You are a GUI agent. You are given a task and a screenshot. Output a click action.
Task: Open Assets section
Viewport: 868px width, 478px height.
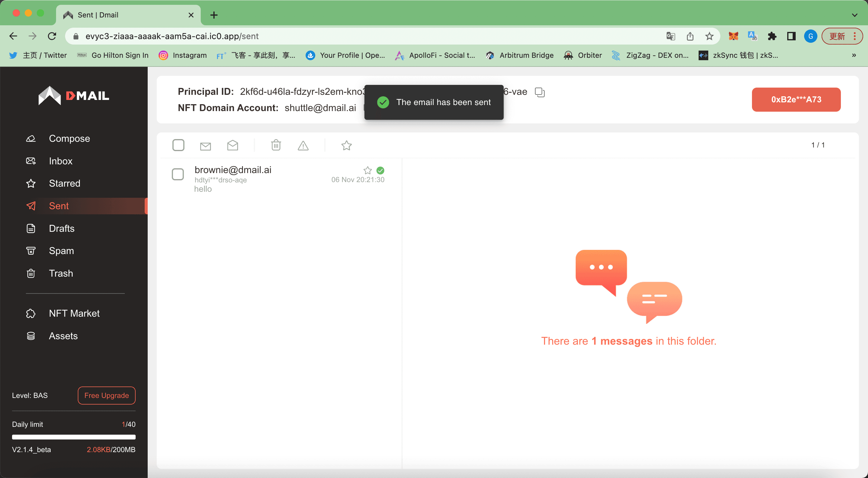(x=63, y=336)
